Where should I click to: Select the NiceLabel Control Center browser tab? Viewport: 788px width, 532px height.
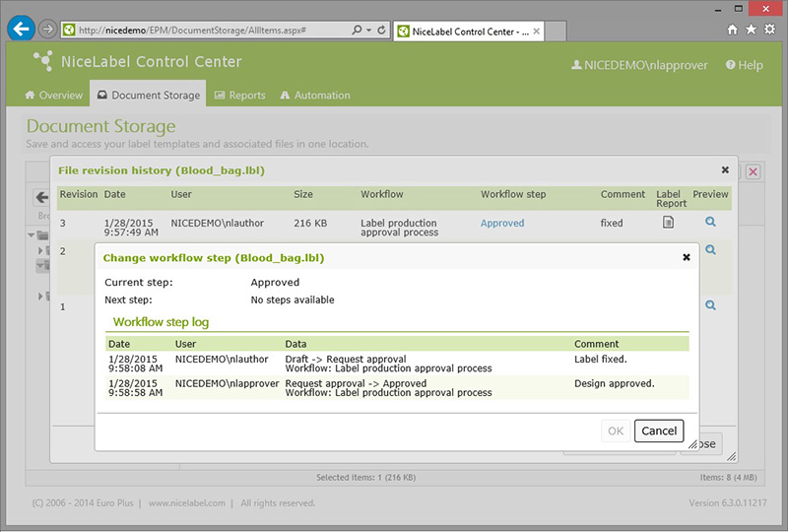469,32
